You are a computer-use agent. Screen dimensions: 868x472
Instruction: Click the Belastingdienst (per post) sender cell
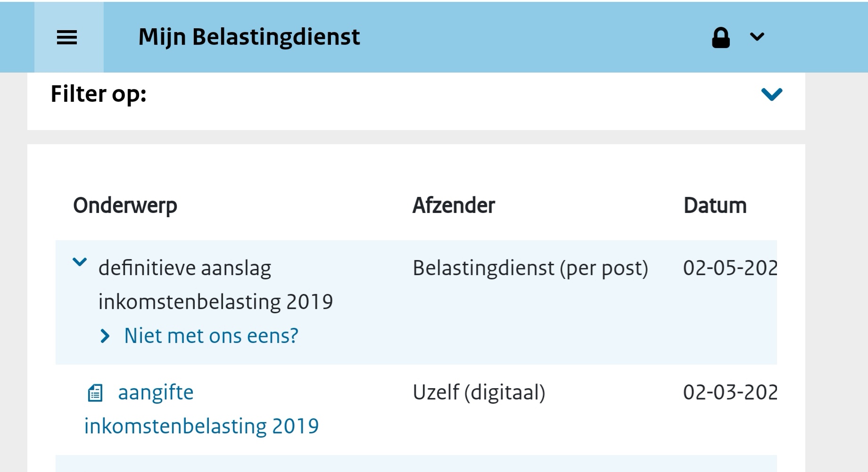530,268
